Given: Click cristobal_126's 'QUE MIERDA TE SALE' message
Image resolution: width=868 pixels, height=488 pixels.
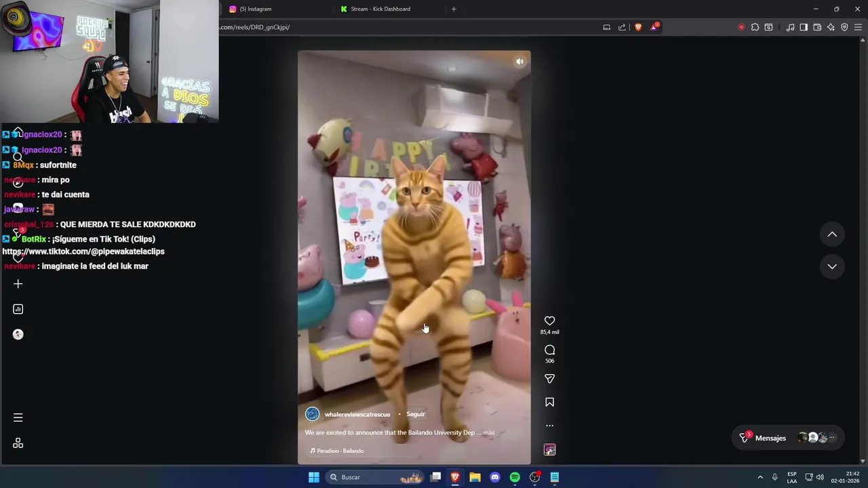Looking at the screenshot, I should pos(128,224).
